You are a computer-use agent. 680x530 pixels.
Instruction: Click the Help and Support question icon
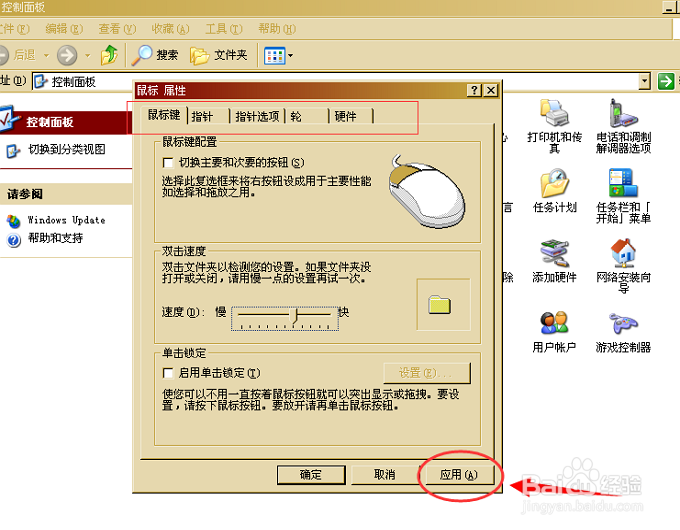coord(13,240)
